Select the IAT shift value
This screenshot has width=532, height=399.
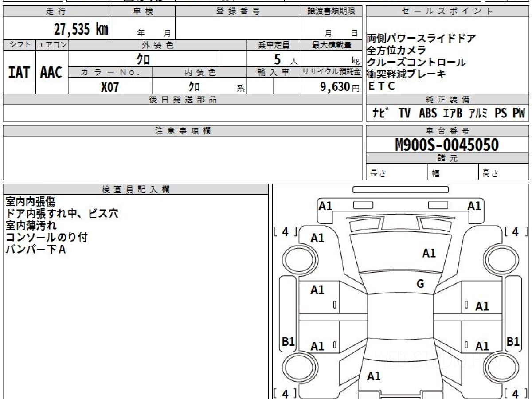19,72
